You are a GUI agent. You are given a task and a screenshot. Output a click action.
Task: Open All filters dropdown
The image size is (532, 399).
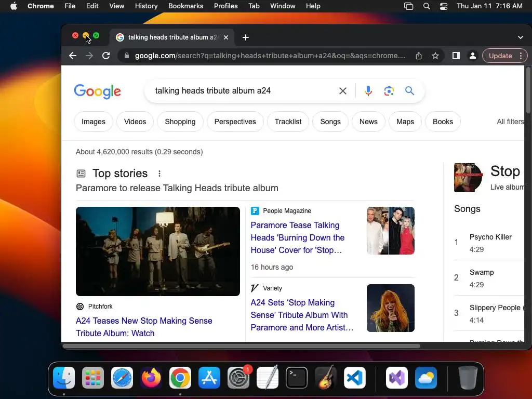point(510,122)
